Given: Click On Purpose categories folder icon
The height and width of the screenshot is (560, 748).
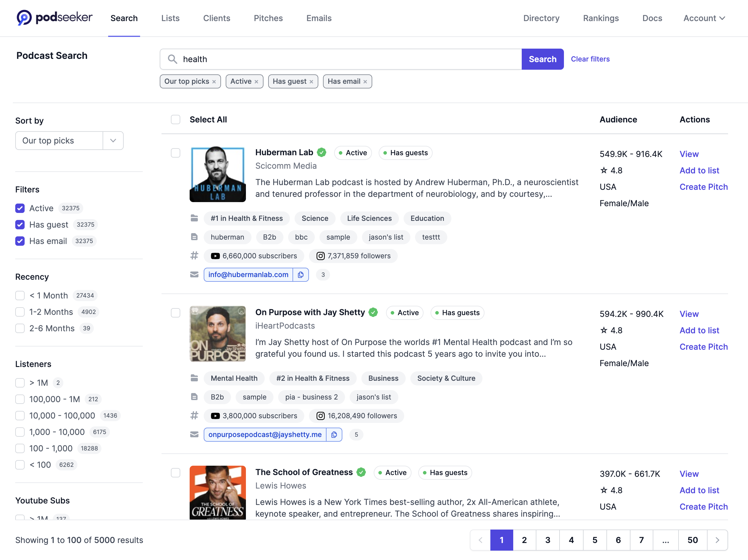Looking at the screenshot, I should coord(194,378).
